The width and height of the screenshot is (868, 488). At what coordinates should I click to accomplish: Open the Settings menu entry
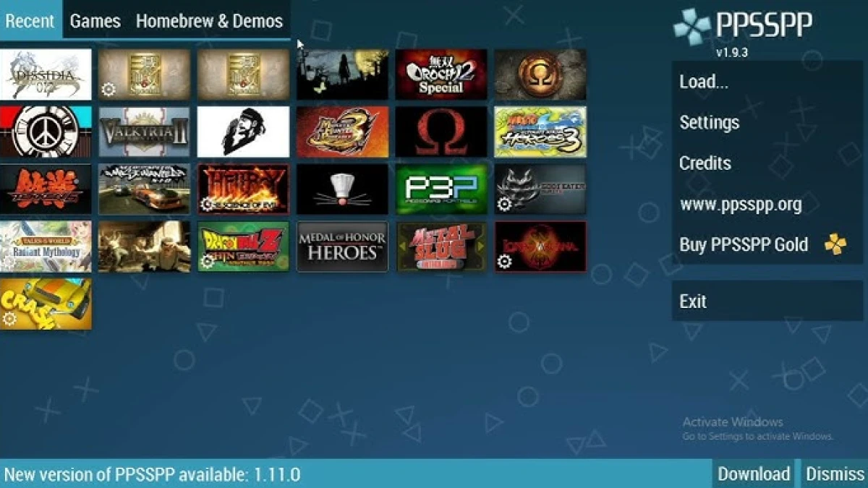point(767,122)
